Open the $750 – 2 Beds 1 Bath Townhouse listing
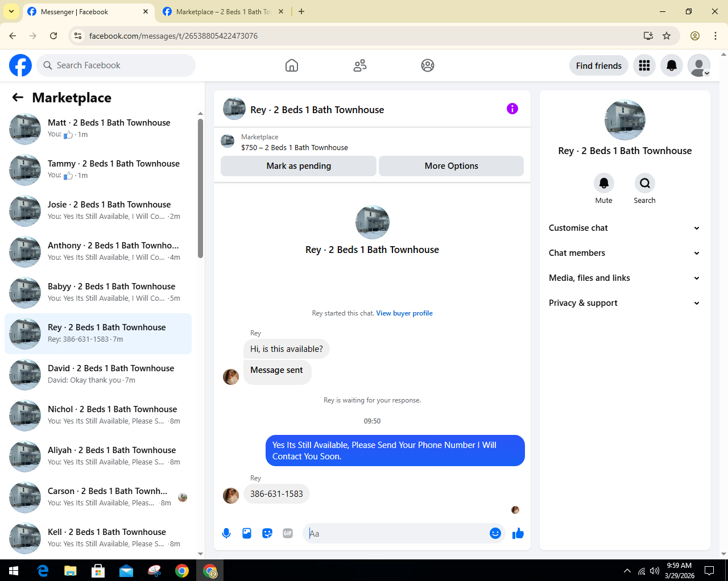Viewport: 728px width, 581px height. tap(295, 147)
